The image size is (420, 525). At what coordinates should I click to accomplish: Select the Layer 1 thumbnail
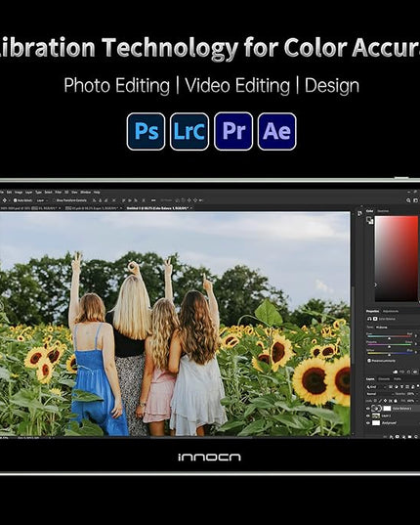pyautogui.click(x=376, y=416)
